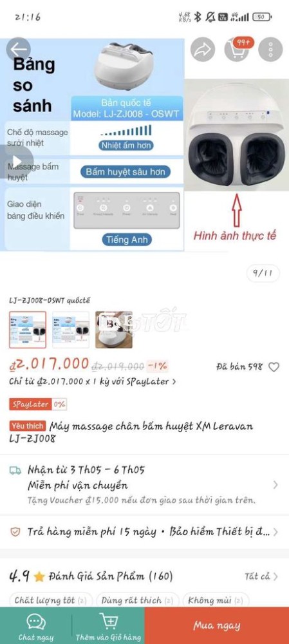
Task: Filter reviews by Dùng rất thích tag
Action: tap(138, 600)
